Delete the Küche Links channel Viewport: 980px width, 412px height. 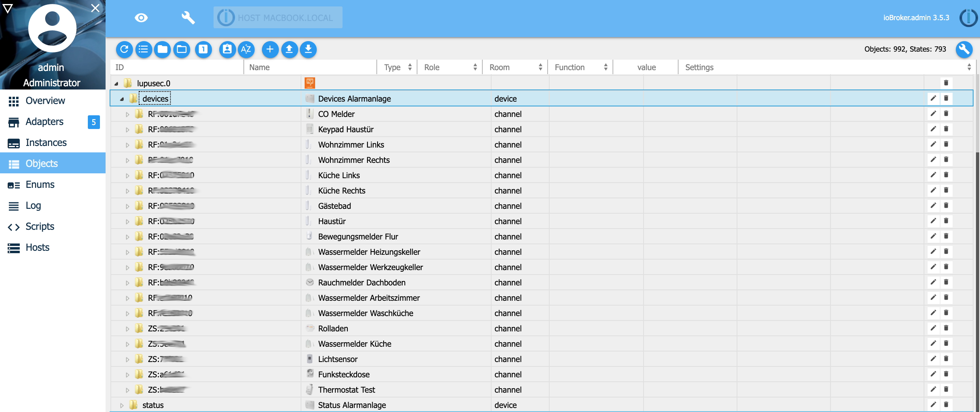click(x=946, y=175)
